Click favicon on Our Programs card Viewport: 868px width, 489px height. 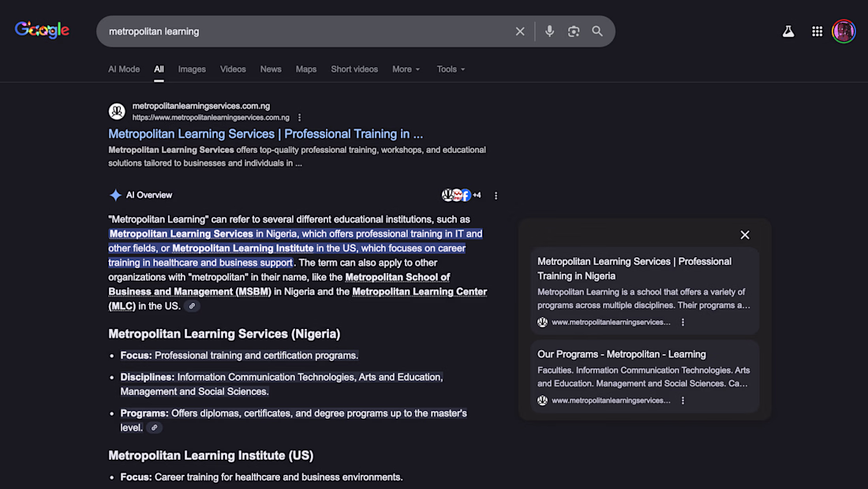click(543, 401)
